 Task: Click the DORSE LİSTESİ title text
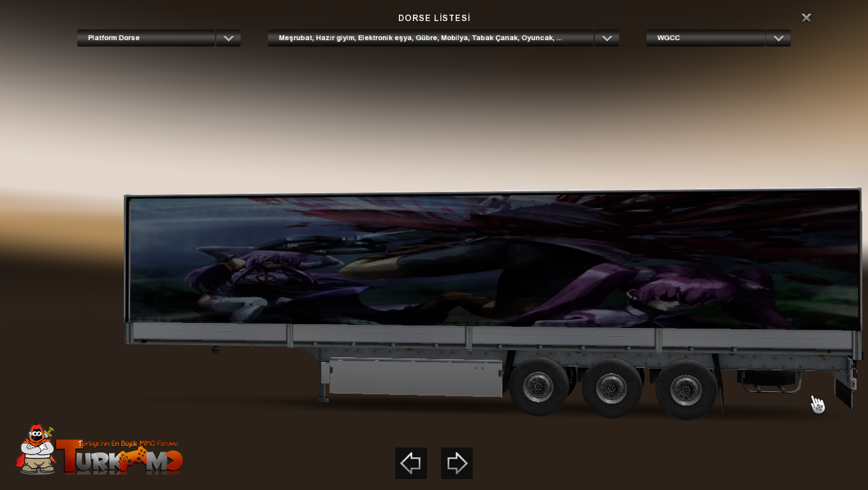point(434,18)
